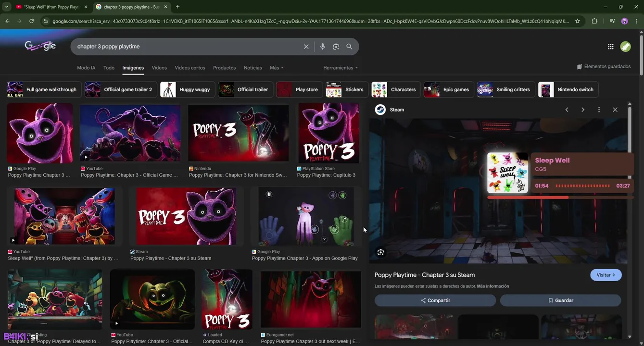644x346 pixels.
Task: Expand the Herramientas dropdown
Action: point(341,68)
